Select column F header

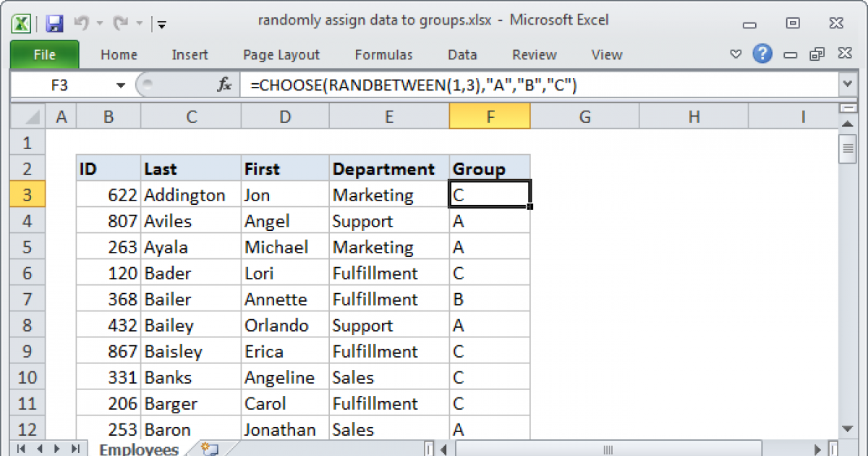pyautogui.click(x=490, y=116)
